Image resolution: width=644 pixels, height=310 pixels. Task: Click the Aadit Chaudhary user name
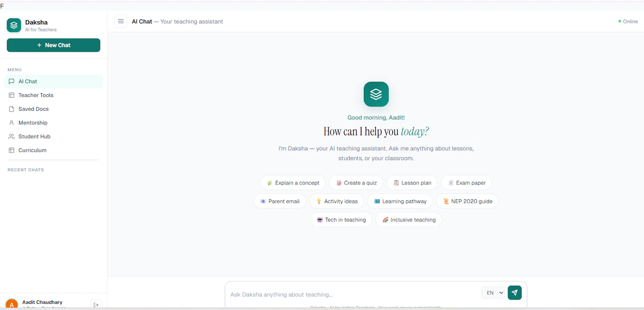click(x=42, y=302)
